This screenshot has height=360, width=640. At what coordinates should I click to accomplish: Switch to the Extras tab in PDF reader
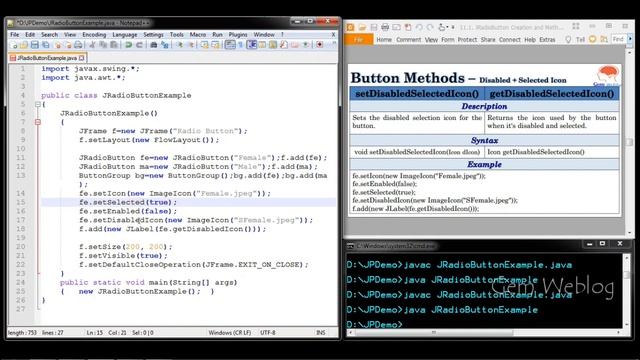coord(547,40)
